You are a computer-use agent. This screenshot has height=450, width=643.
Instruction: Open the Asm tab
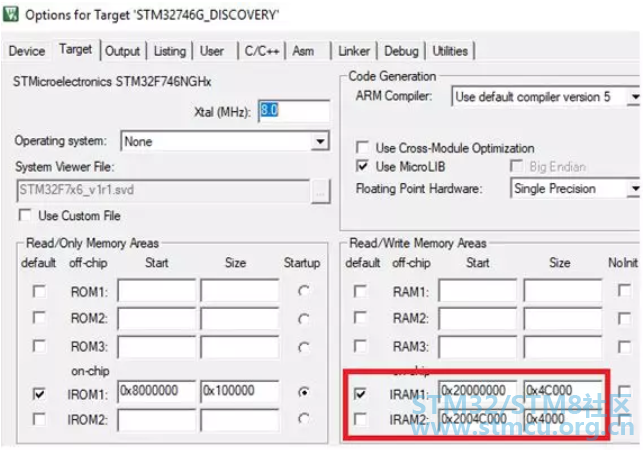click(x=303, y=51)
